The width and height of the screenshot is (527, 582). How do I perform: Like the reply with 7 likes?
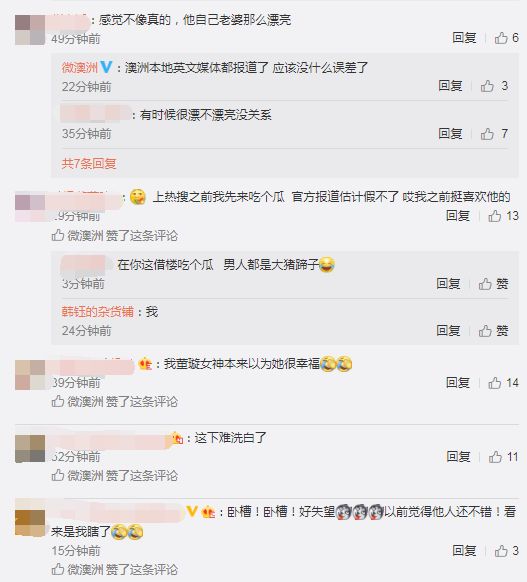[494, 134]
